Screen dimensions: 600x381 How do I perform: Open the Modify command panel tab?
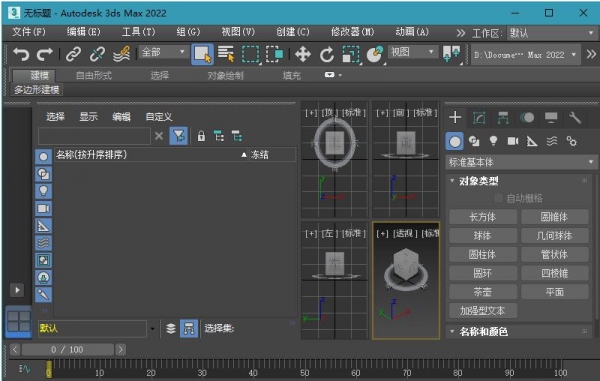click(479, 117)
